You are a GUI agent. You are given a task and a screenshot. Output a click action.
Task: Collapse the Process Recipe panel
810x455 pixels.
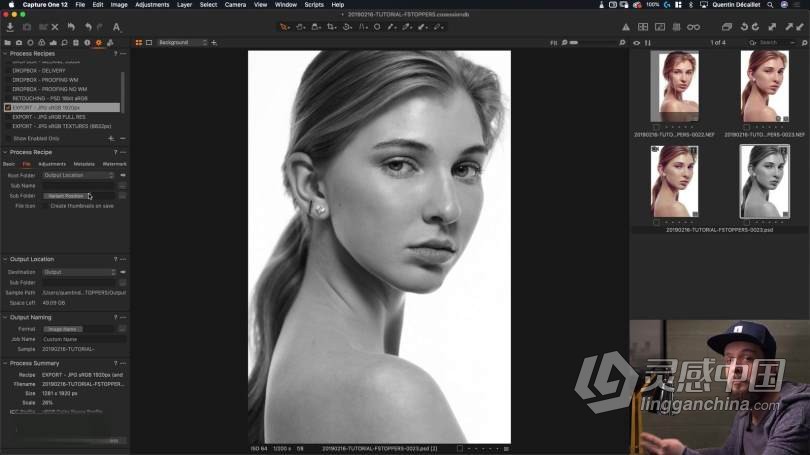click(x=5, y=152)
